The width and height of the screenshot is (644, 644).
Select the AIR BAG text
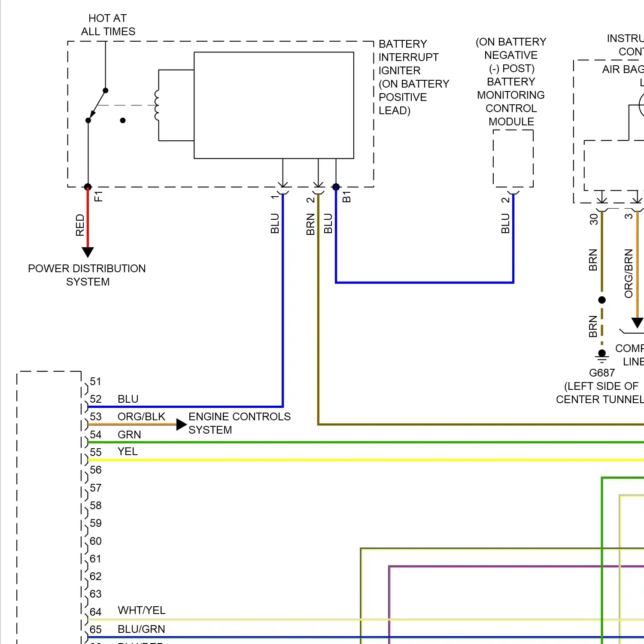[623, 69]
